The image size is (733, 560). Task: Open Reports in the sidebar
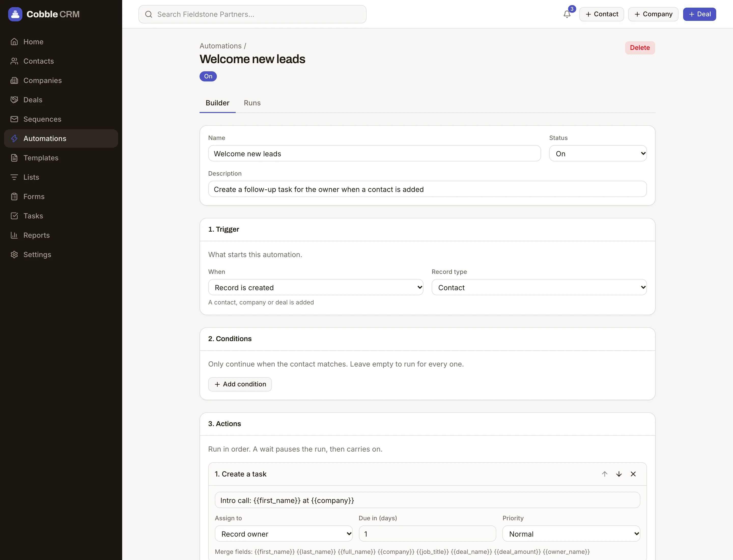[x=61, y=235]
